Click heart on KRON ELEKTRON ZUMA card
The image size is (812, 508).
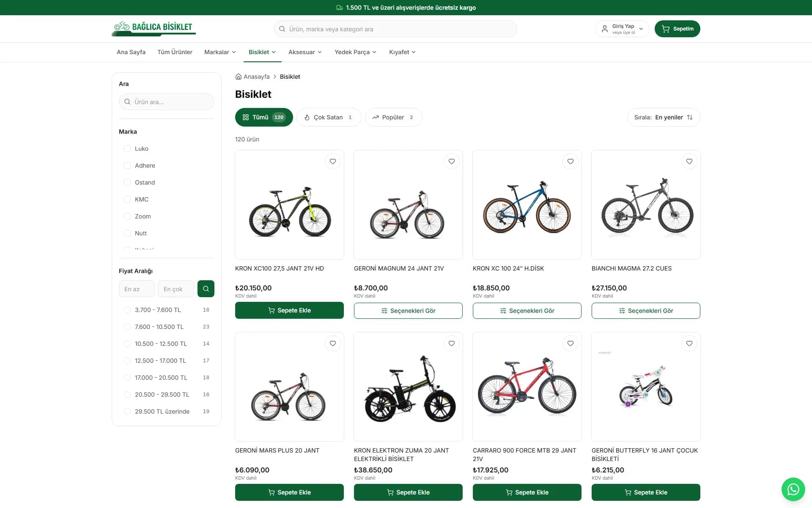[452, 343]
